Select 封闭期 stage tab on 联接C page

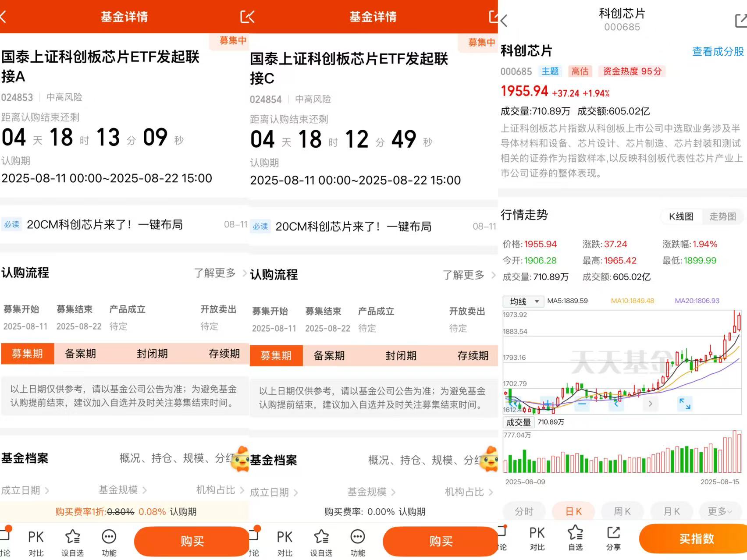[401, 355]
